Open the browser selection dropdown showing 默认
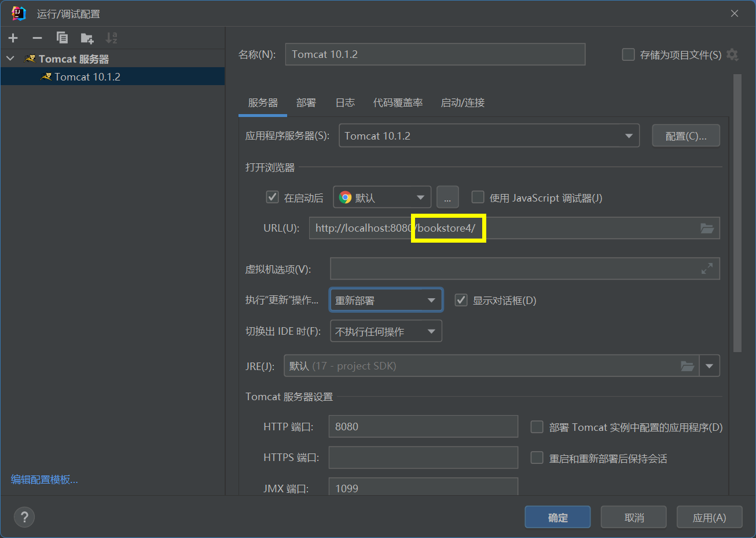Image resolution: width=756 pixels, height=538 pixels. [x=382, y=197]
